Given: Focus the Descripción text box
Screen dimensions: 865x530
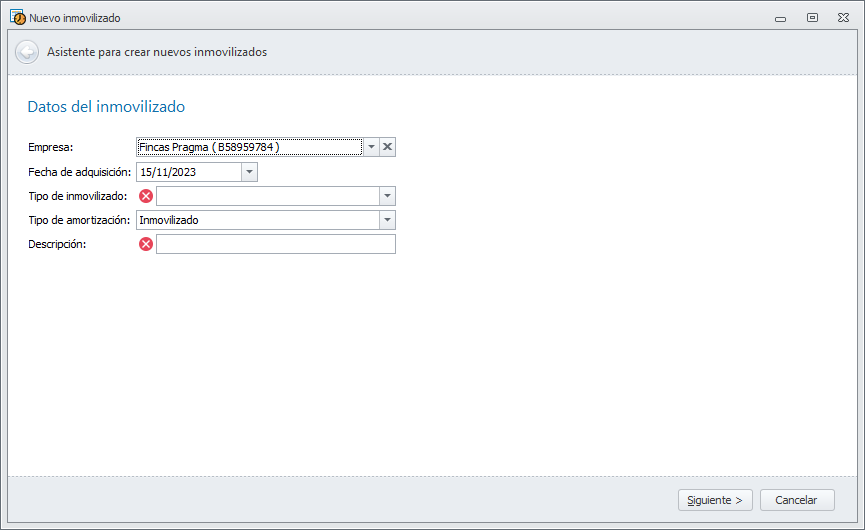Looking at the screenshot, I should [275, 244].
